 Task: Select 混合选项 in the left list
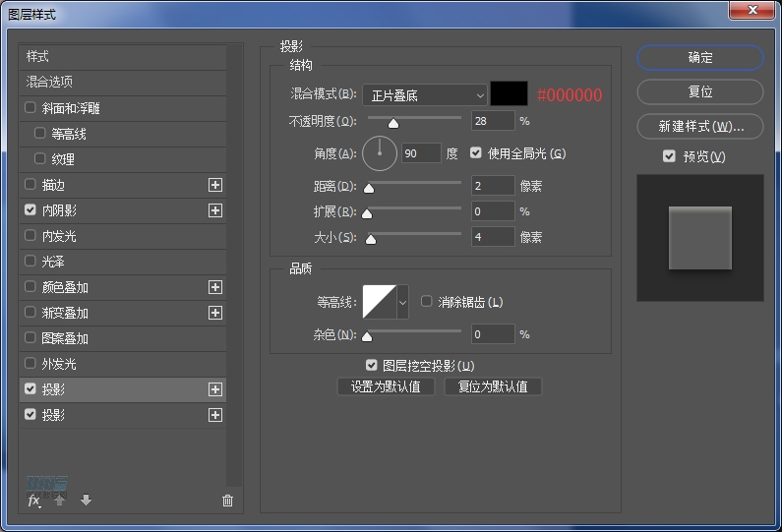coord(123,83)
